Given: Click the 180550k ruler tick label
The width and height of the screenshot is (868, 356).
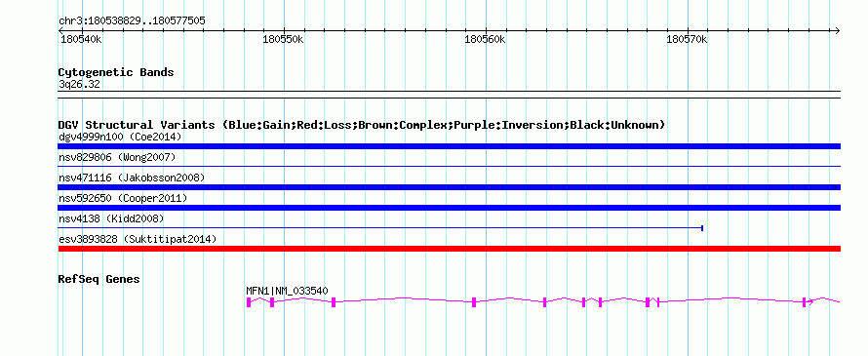Looking at the screenshot, I should (284, 40).
